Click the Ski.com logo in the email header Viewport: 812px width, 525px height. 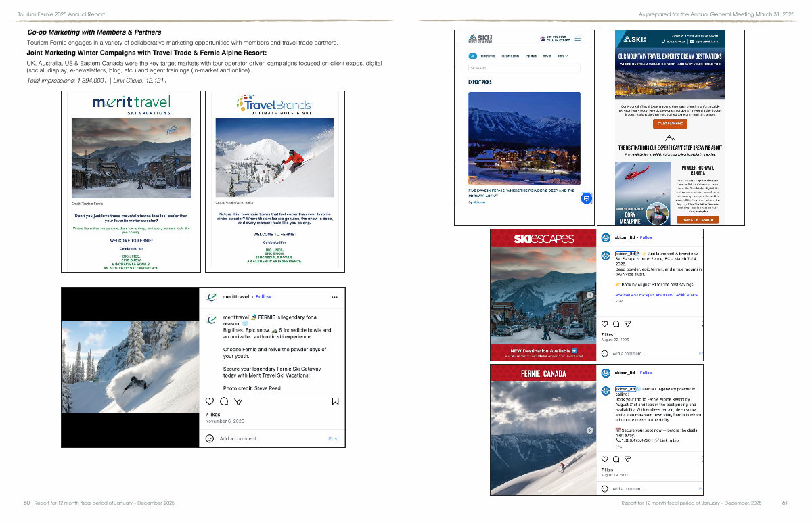(x=634, y=39)
